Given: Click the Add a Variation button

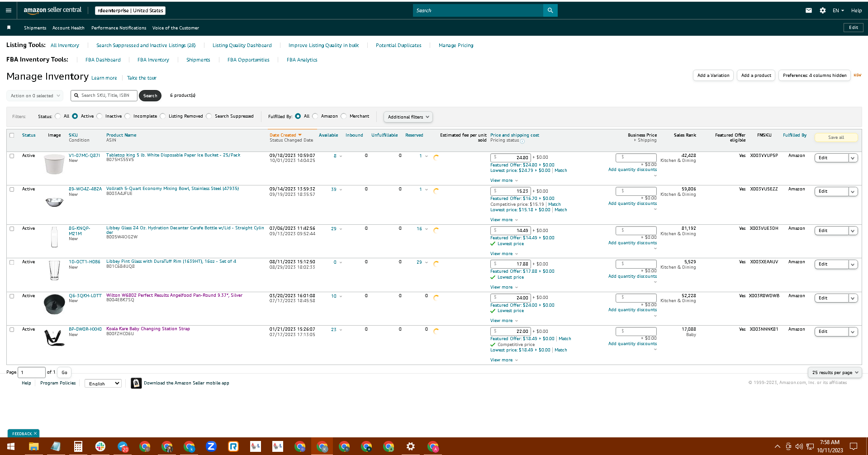Looking at the screenshot, I should pyautogui.click(x=713, y=76).
